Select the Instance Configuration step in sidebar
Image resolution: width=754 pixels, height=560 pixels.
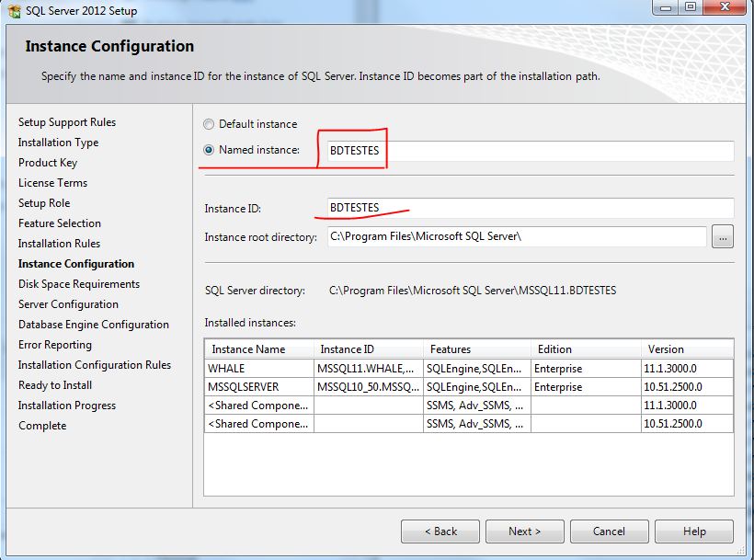click(x=76, y=264)
